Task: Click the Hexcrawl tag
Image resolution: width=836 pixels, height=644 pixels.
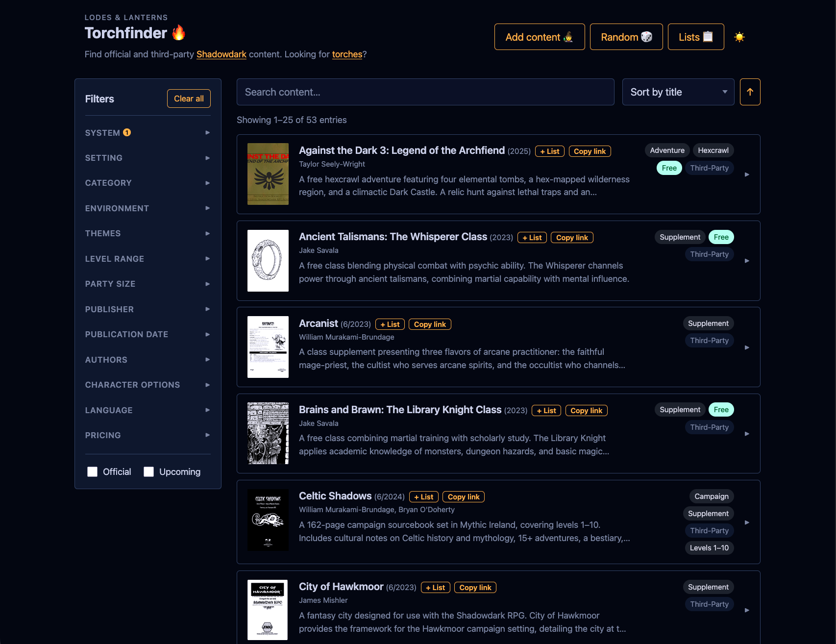Action: pos(713,150)
